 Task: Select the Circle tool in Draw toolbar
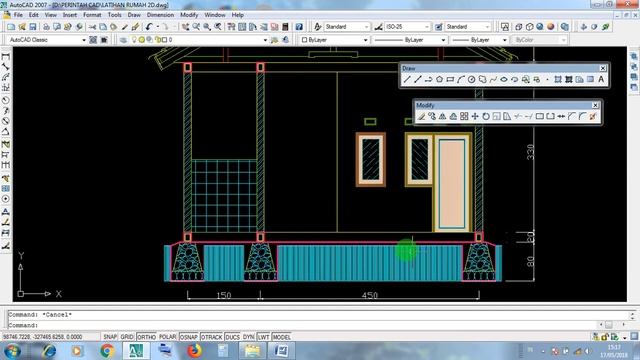pos(471,80)
